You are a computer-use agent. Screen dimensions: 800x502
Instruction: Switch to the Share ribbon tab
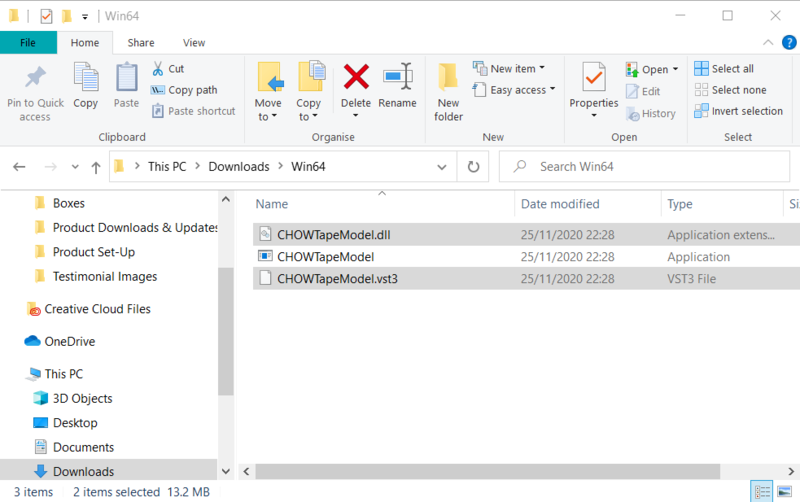tap(141, 43)
